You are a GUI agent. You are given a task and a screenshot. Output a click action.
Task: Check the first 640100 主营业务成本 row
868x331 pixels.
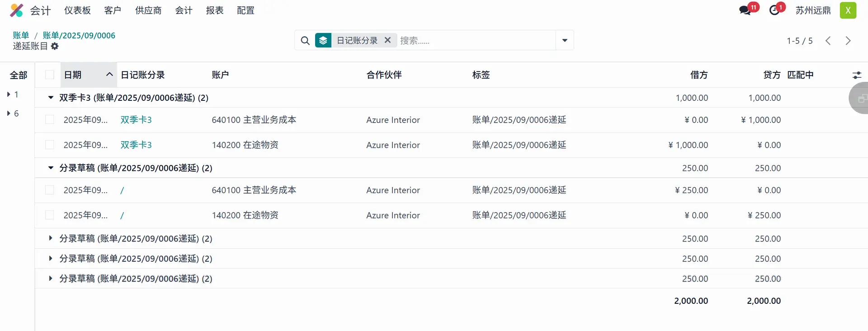[50, 120]
